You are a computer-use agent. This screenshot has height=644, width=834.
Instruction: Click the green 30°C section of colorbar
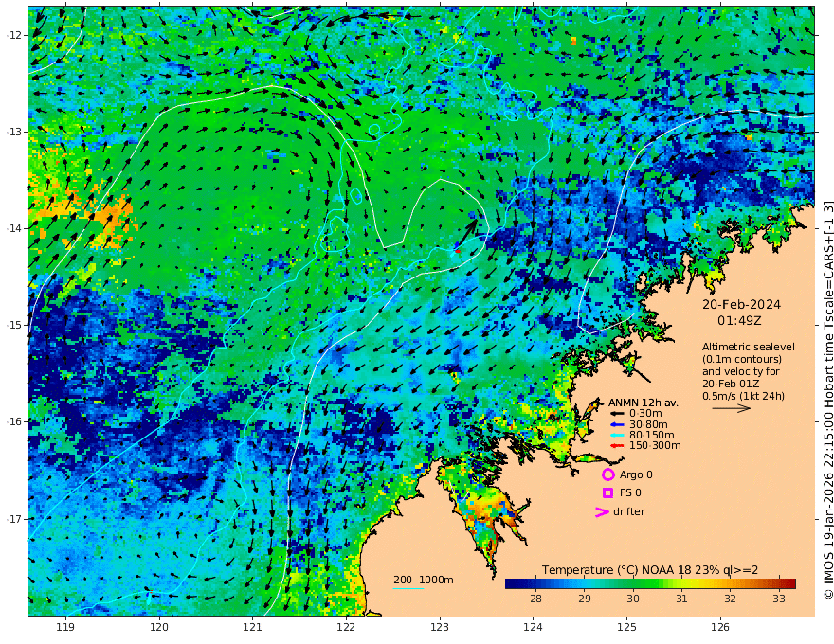[633, 583]
